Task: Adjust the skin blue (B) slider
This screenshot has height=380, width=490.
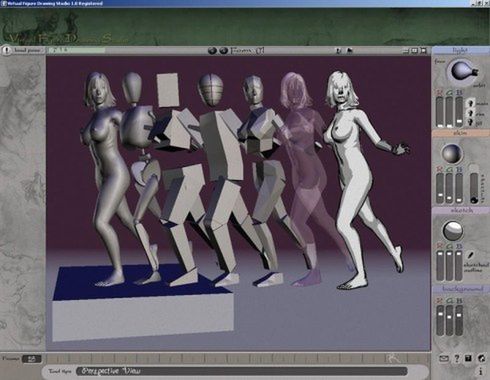Action: [459, 188]
